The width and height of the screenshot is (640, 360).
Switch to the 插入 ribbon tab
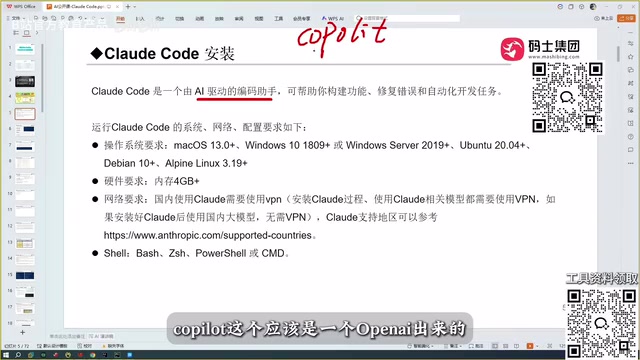point(140,19)
